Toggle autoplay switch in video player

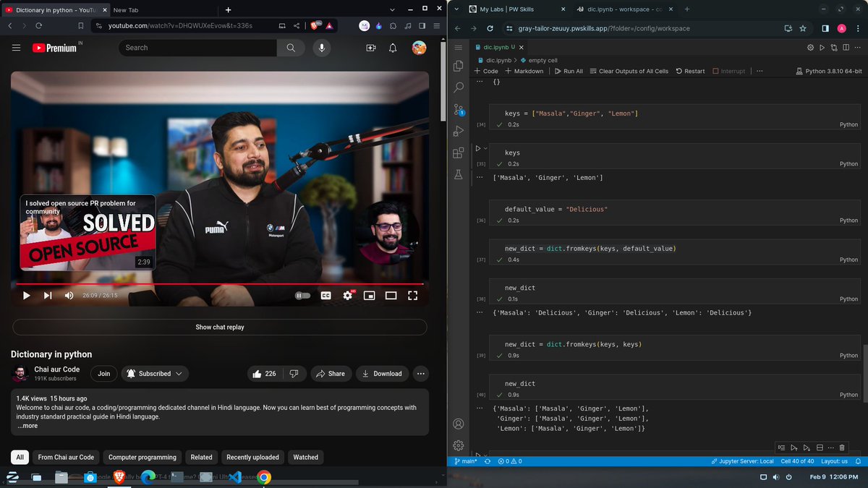[302, 295]
